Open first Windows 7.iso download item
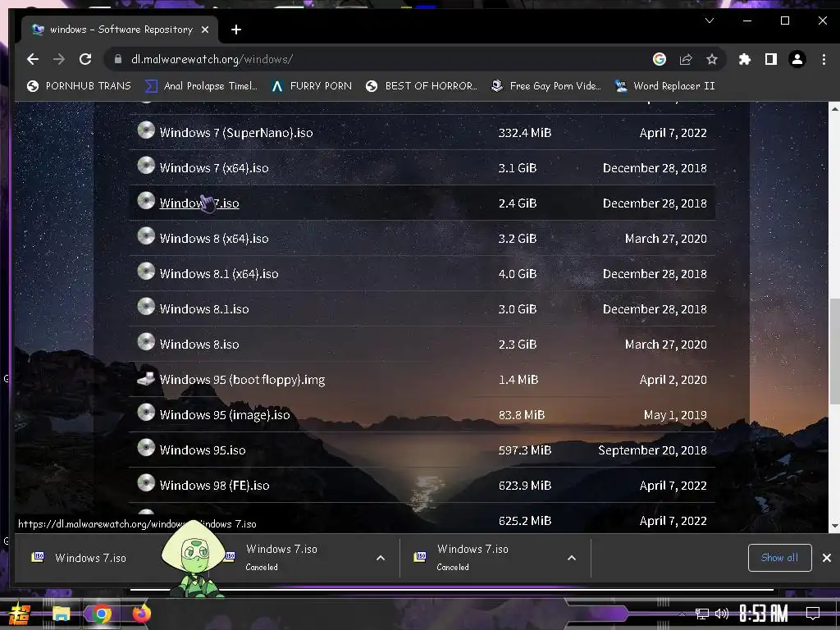 [x=90, y=558]
